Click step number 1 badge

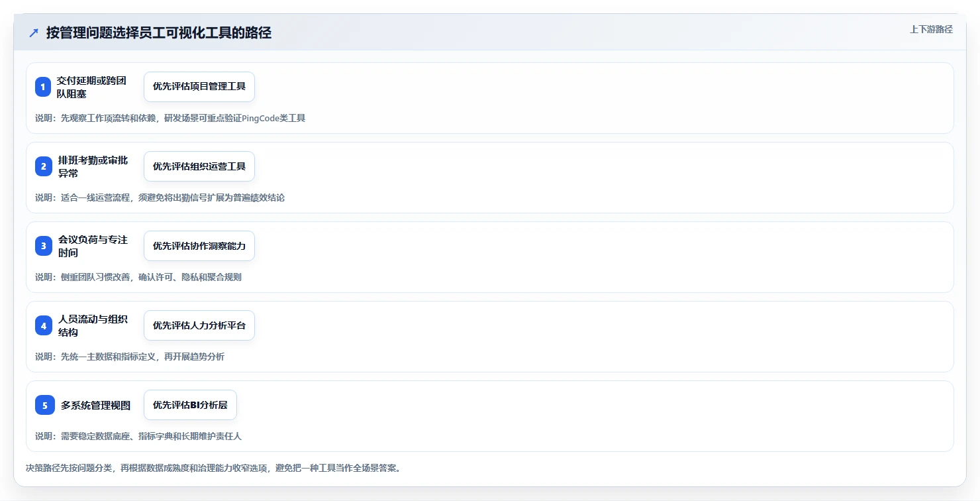tap(43, 87)
